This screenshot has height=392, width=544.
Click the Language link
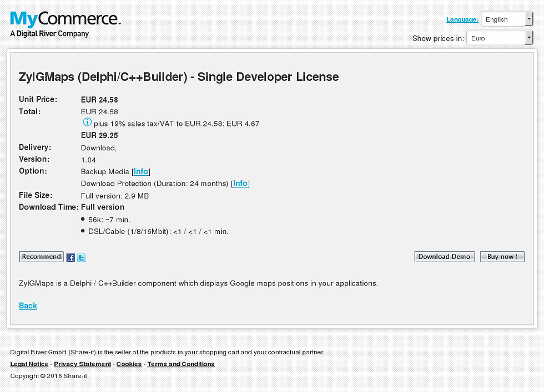(462, 19)
